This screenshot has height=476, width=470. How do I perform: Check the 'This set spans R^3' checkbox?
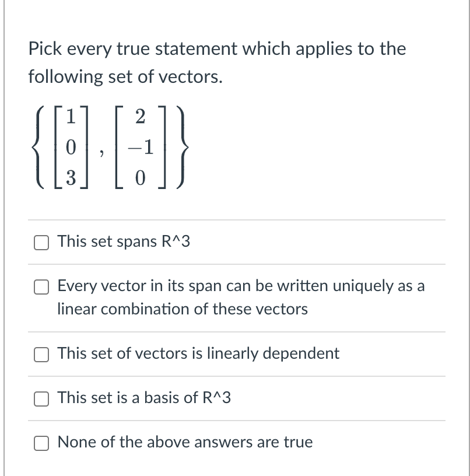click(x=41, y=242)
